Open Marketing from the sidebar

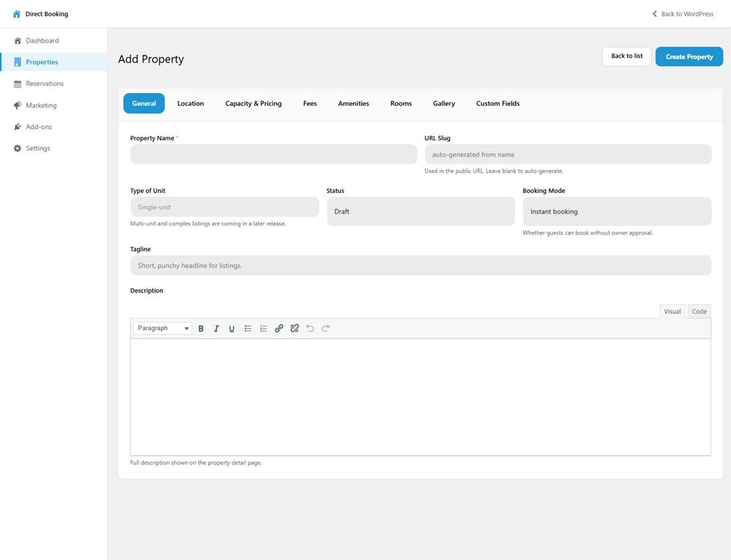click(54, 106)
